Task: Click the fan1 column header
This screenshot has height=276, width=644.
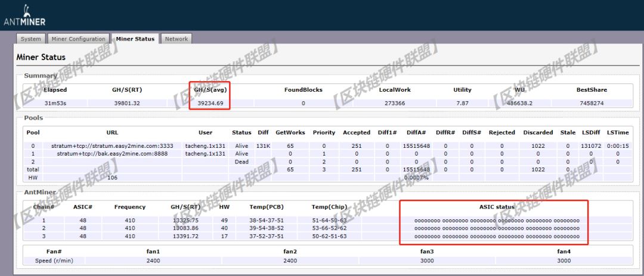Action: (x=153, y=251)
